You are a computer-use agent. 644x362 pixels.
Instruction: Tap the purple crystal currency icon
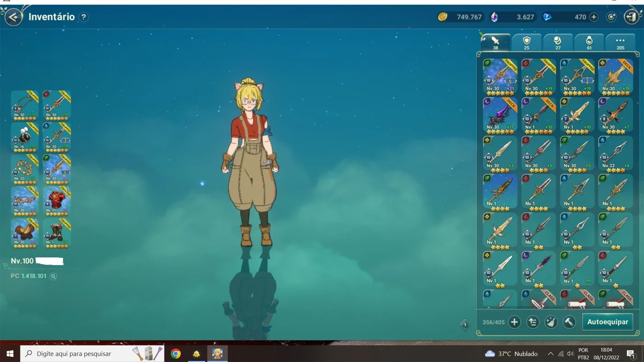(494, 17)
